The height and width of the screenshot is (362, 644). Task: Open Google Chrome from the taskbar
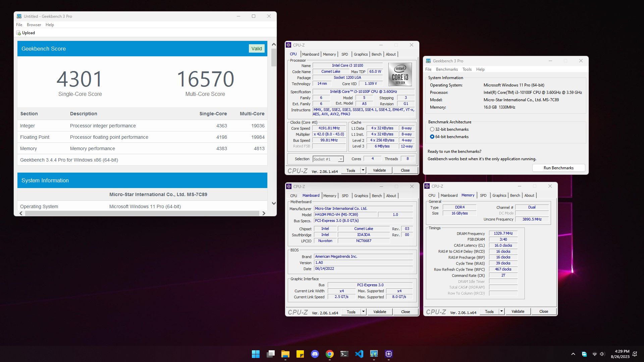tap(330, 354)
